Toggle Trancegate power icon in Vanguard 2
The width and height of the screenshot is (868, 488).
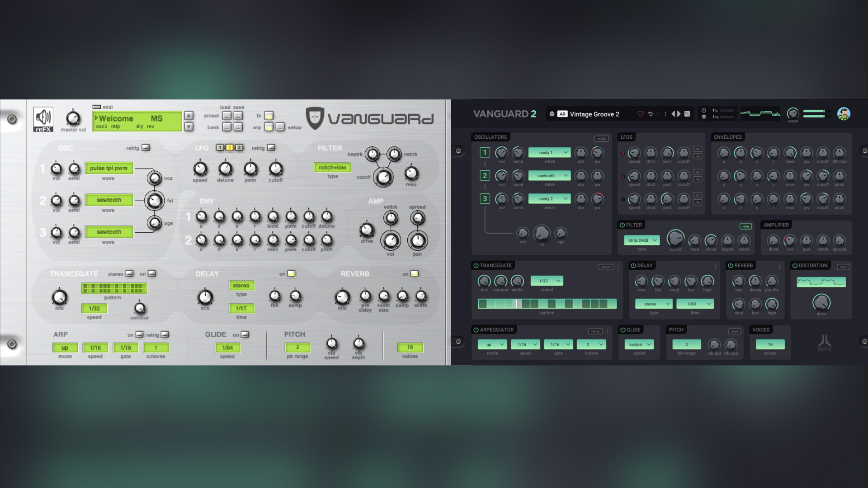tap(476, 266)
